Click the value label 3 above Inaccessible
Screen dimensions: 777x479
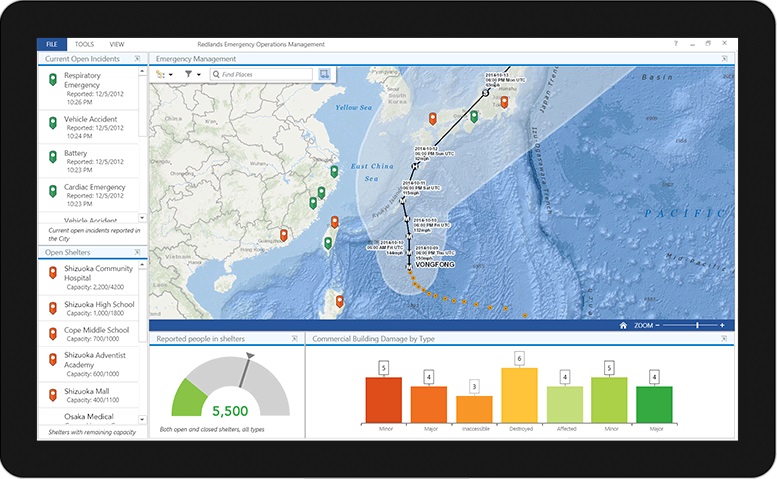pyautogui.click(x=474, y=386)
